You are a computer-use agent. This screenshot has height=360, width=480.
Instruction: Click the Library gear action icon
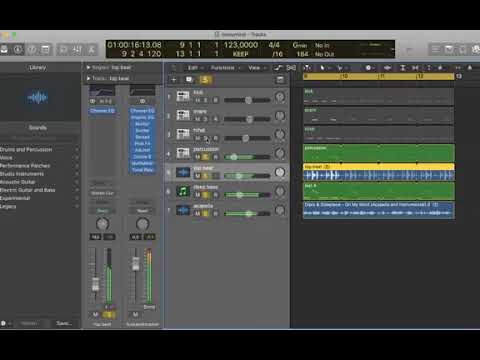coord(3,323)
